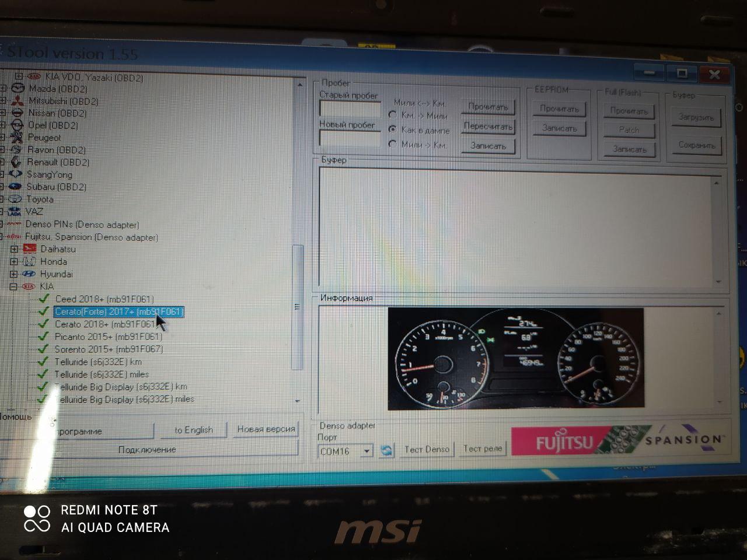The height and width of the screenshot is (560, 747).
Task: Click the Старый пробег input field
Action: click(350, 109)
